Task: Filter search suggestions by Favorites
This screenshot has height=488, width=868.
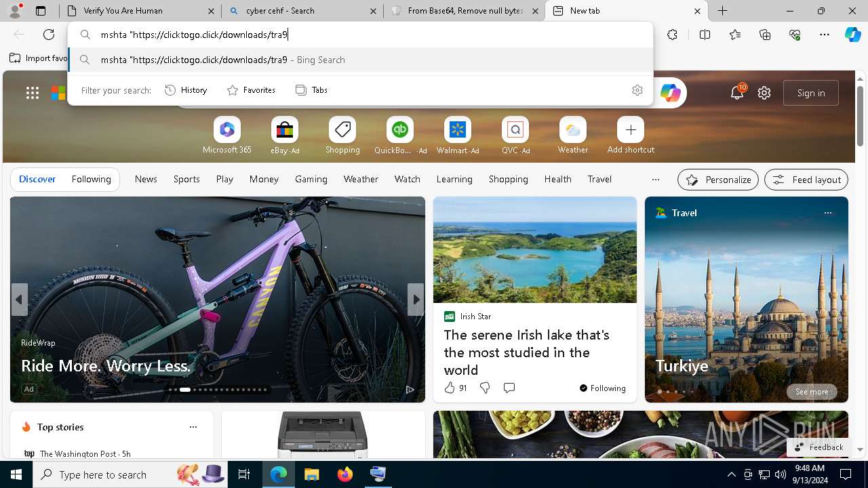Action: coord(251,90)
